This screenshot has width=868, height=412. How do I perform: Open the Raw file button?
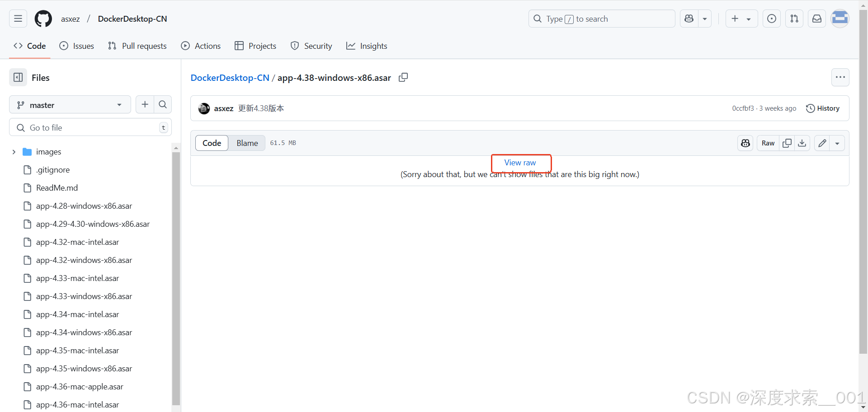coord(768,143)
